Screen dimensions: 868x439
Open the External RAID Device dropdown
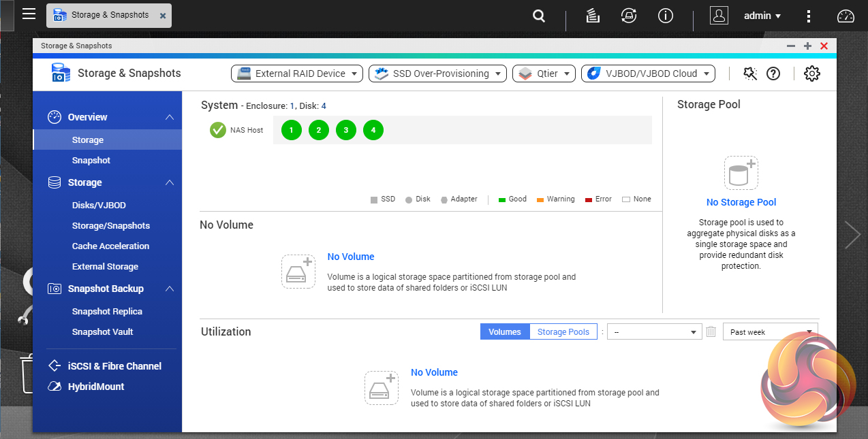(x=297, y=74)
